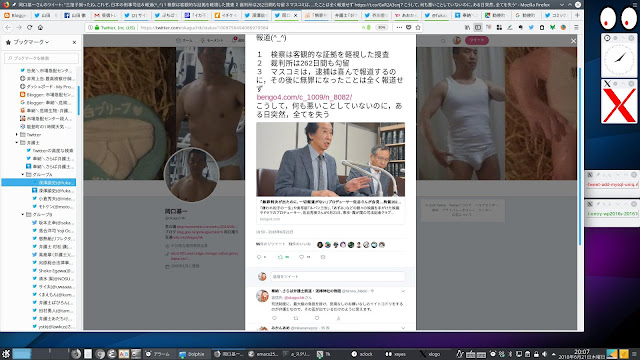
Task: Click the bookmarks search field
Action: click(41, 58)
